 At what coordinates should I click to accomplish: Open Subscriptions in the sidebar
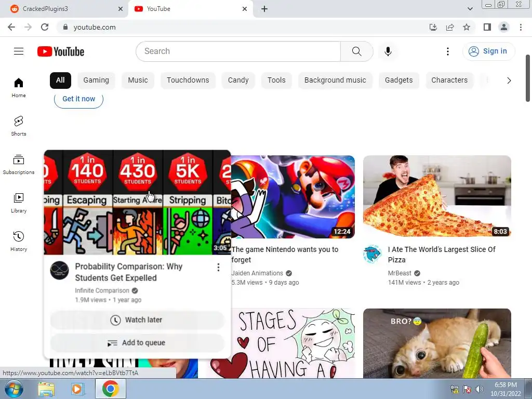(19, 165)
